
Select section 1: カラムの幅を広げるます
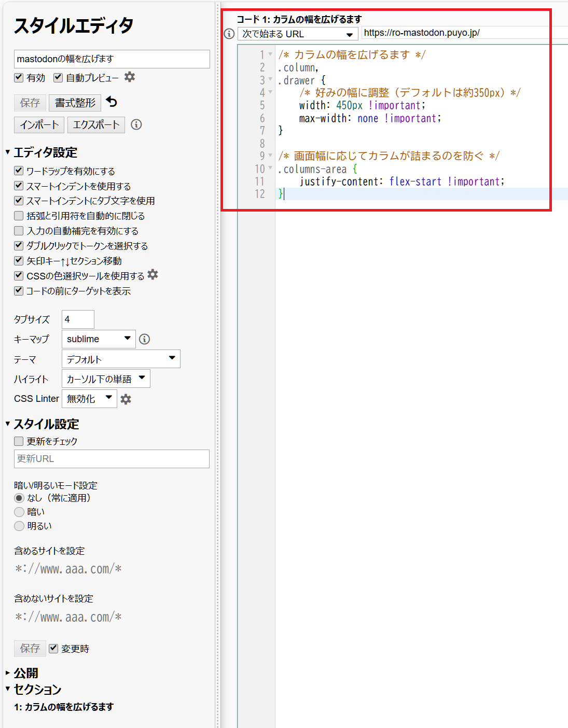64,707
